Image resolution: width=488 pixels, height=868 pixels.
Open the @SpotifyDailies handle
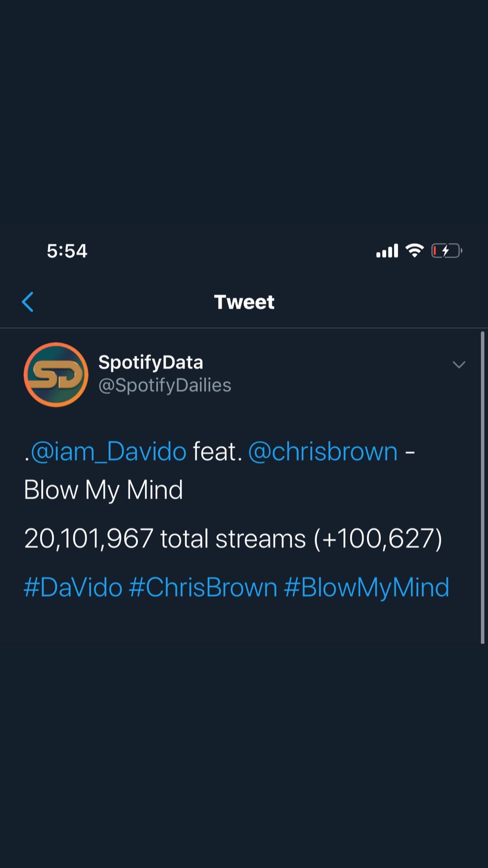click(x=164, y=385)
